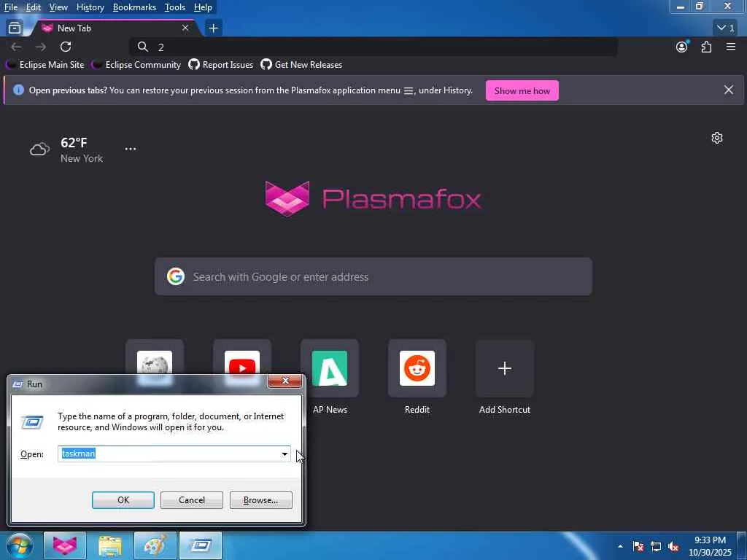
Task: Open the Help menu
Action: coord(203,7)
